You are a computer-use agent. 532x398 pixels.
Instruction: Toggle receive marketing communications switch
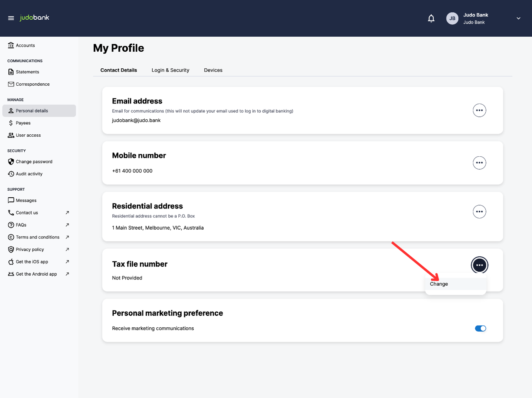point(480,329)
